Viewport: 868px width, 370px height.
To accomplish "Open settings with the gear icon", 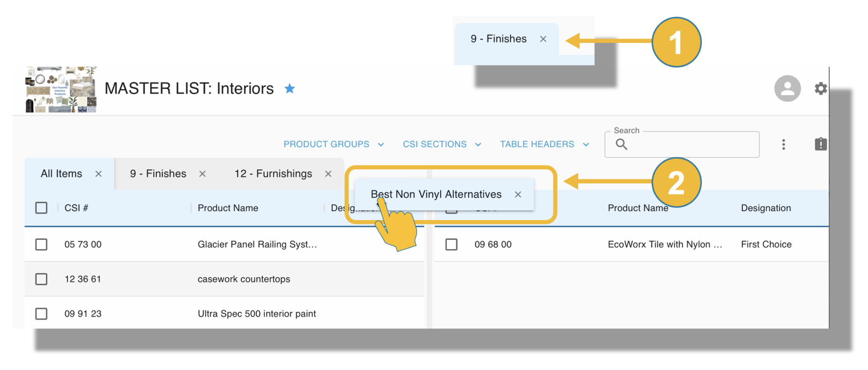I will click(x=821, y=88).
